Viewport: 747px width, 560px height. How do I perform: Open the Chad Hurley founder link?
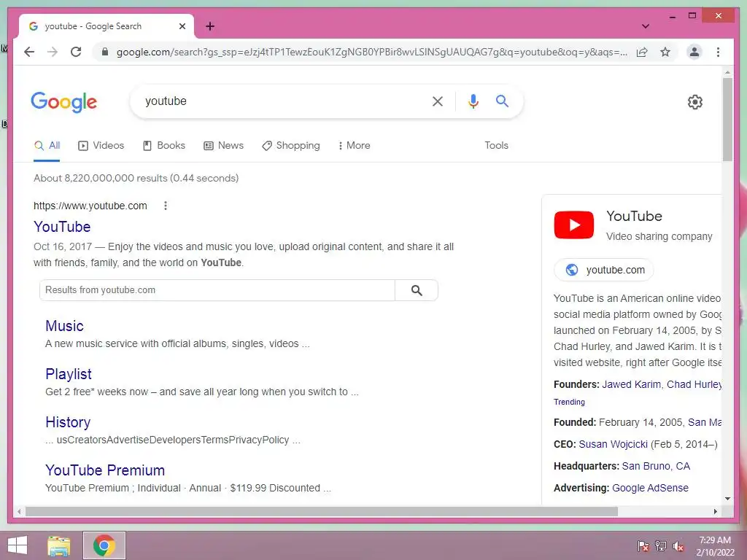tap(694, 385)
